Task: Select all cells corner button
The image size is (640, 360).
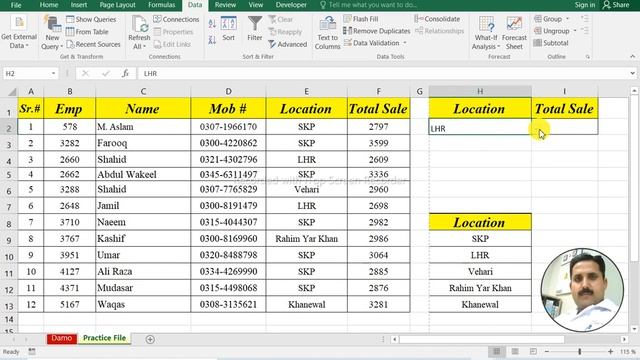Action: tap(12, 91)
